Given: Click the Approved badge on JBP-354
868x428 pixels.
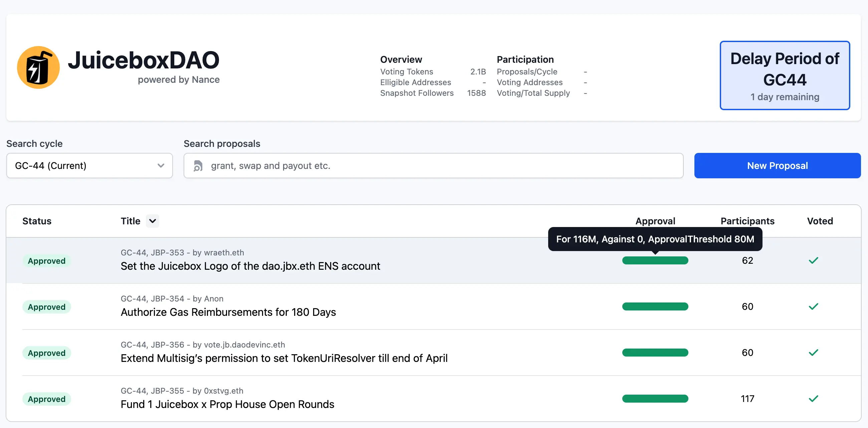Looking at the screenshot, I should [x=46, y=307].
